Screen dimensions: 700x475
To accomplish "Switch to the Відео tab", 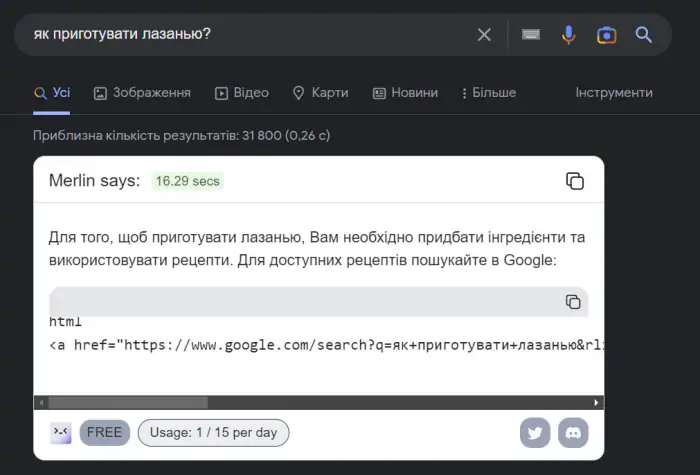I will pyautogui.click(x=242, y=93).
